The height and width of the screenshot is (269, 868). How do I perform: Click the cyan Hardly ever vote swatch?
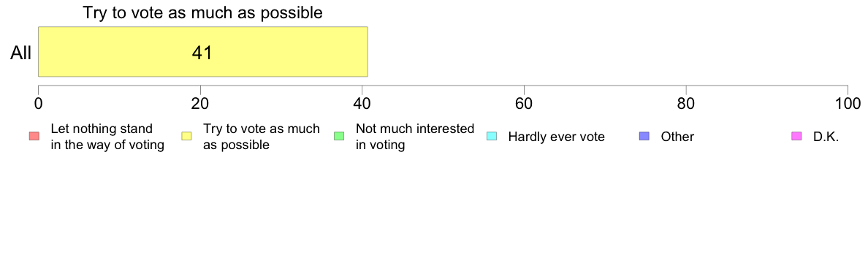pos(492,136)
